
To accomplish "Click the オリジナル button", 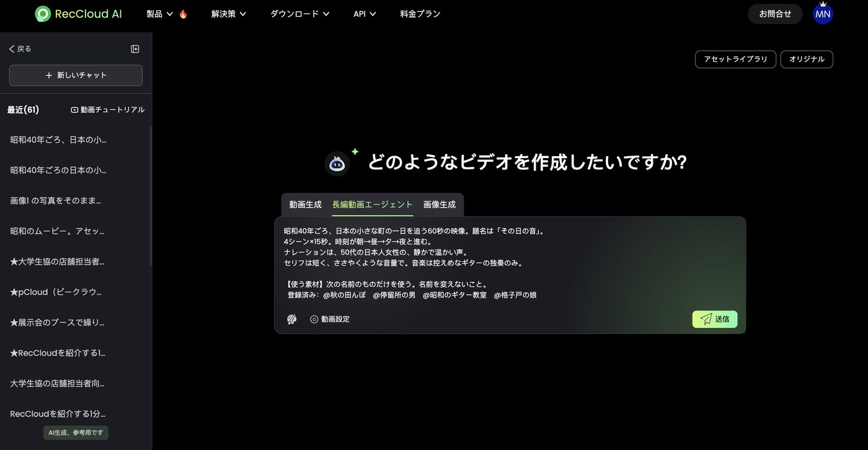I will [x=807, y=60].
